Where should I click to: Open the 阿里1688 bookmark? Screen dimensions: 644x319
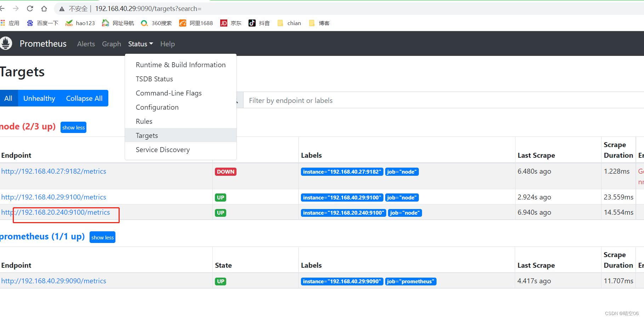tap(196, 23)
